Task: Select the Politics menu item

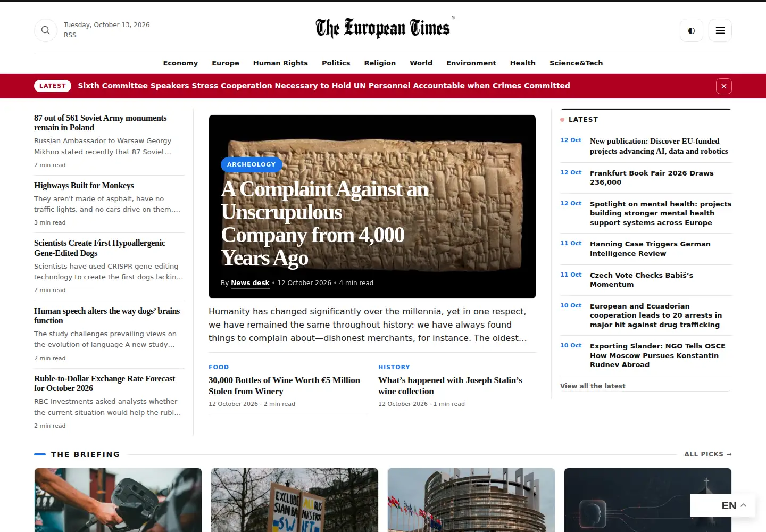Action: pos(336,63)
